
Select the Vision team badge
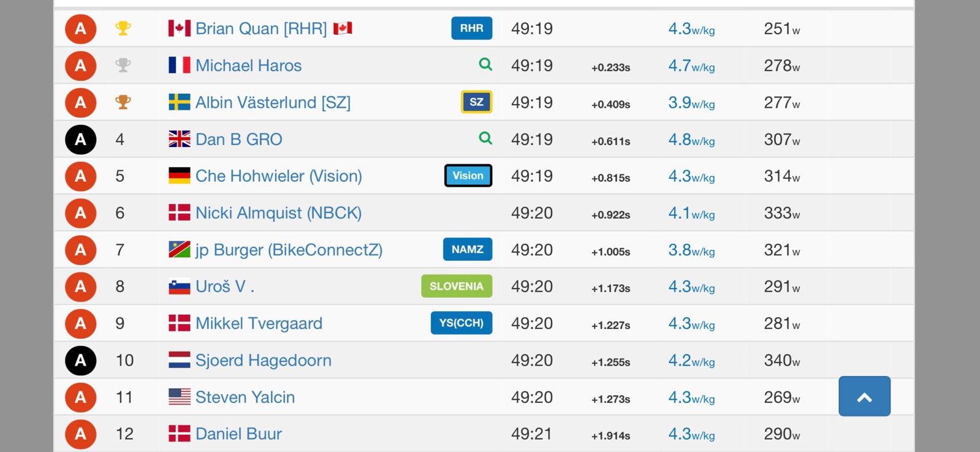click(468, 176)
